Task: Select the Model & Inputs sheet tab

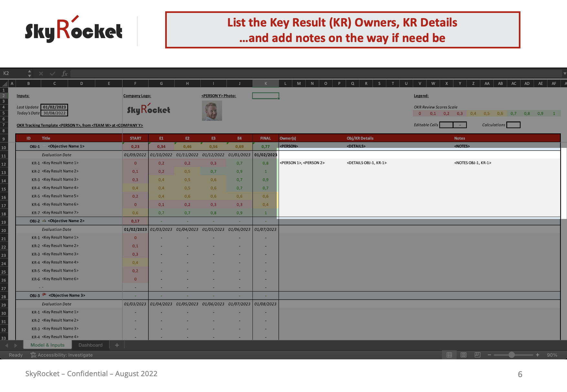Action: click(x=48, y=345)
